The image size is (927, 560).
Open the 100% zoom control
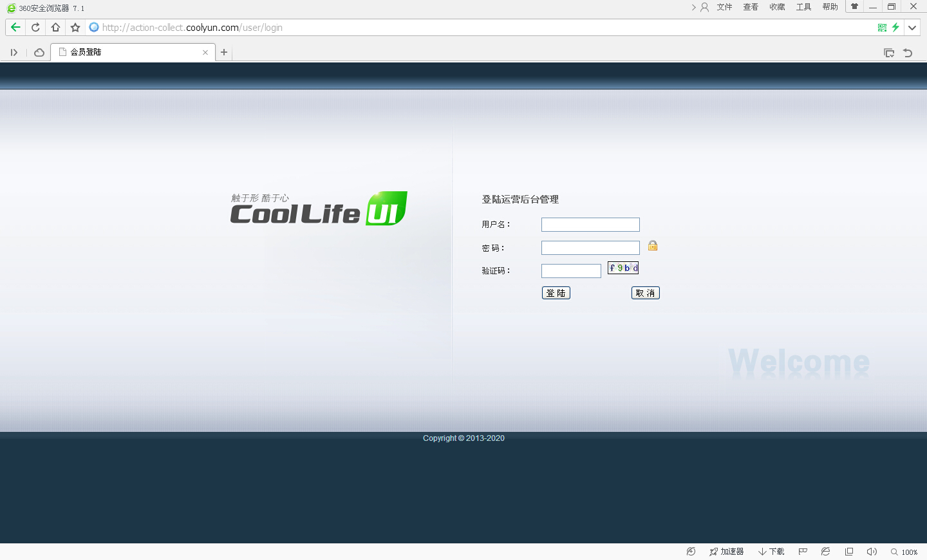904,552
